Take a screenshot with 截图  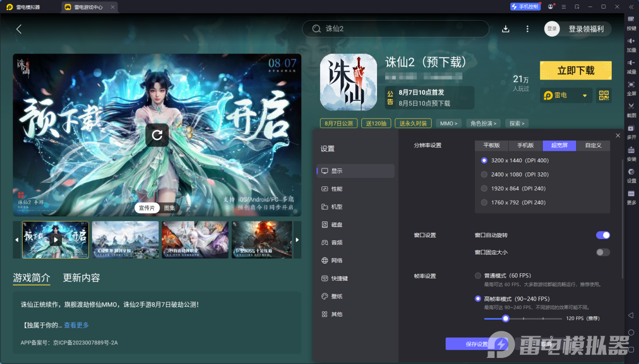point(631,109)
